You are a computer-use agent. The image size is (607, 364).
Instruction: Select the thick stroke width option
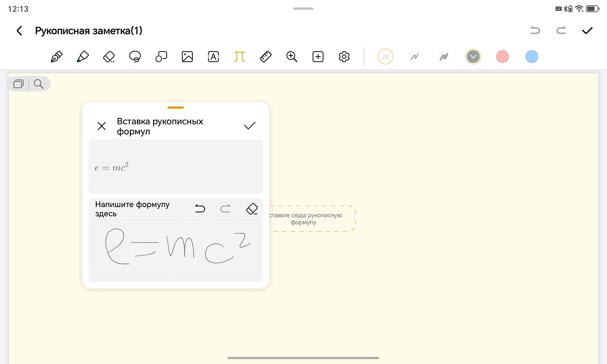point(443,57)
